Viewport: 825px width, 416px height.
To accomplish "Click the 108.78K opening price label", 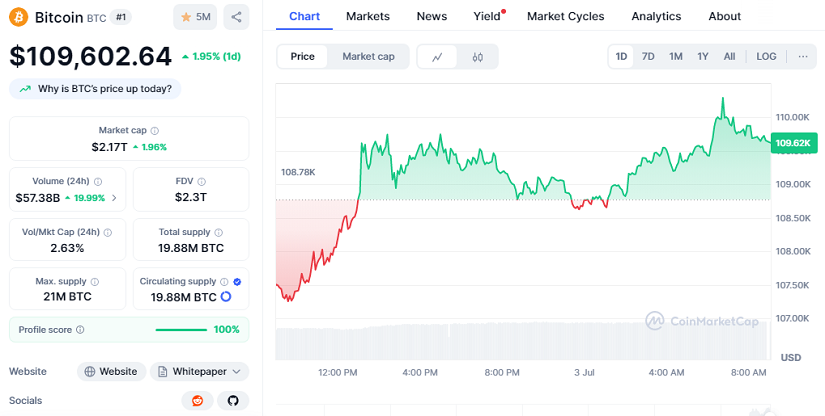I will 298,172.
